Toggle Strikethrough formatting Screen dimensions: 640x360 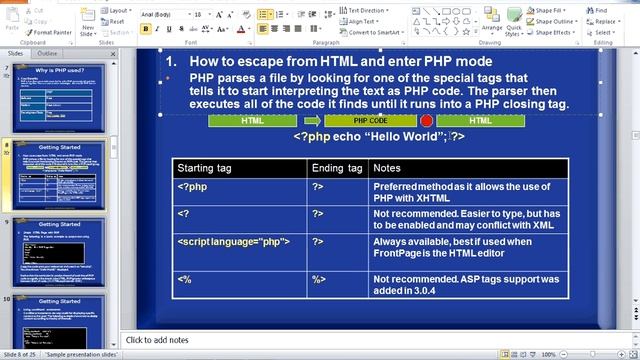tap(193, 29)
